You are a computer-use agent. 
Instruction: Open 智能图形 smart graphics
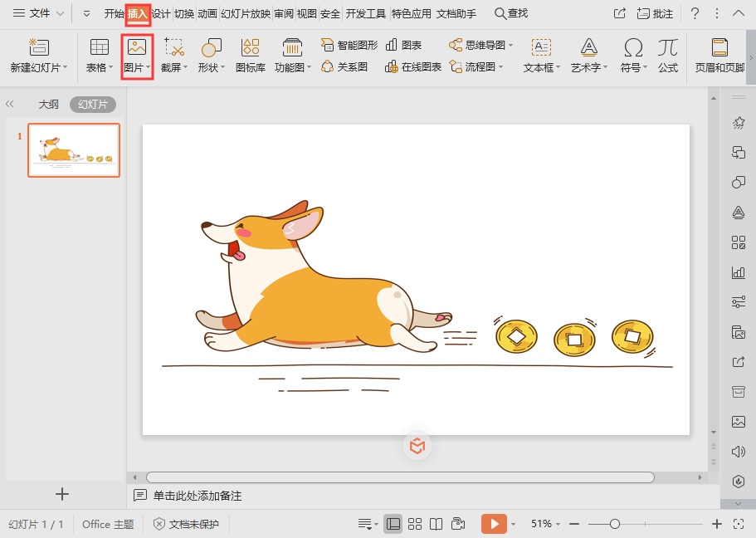pyautogui.click(x=347, y=45)
